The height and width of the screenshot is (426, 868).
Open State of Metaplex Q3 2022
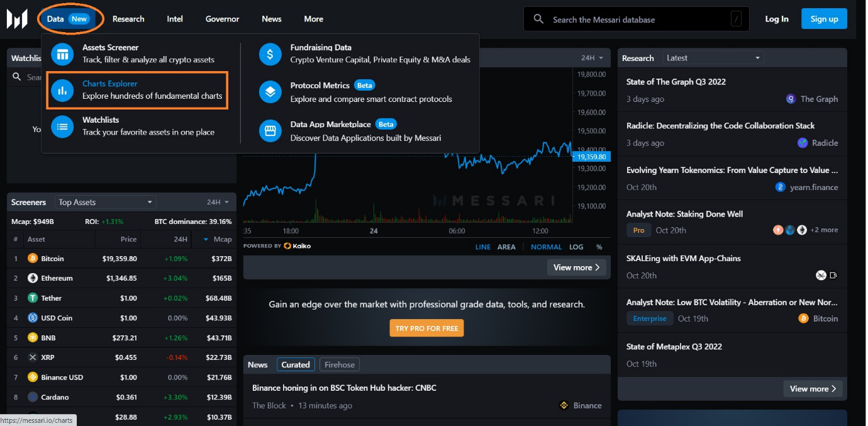(674, 347)
